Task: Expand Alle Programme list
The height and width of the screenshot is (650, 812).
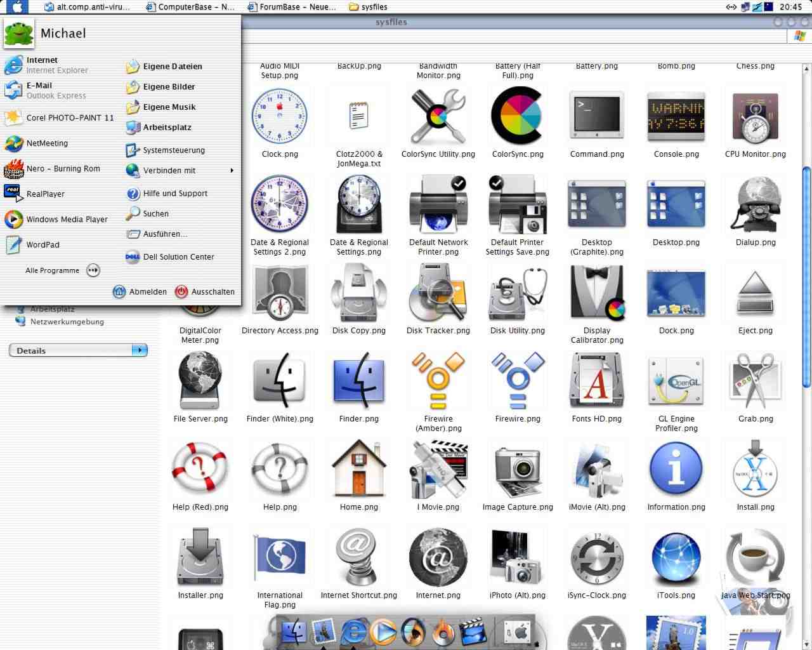Action: [62, 270]
